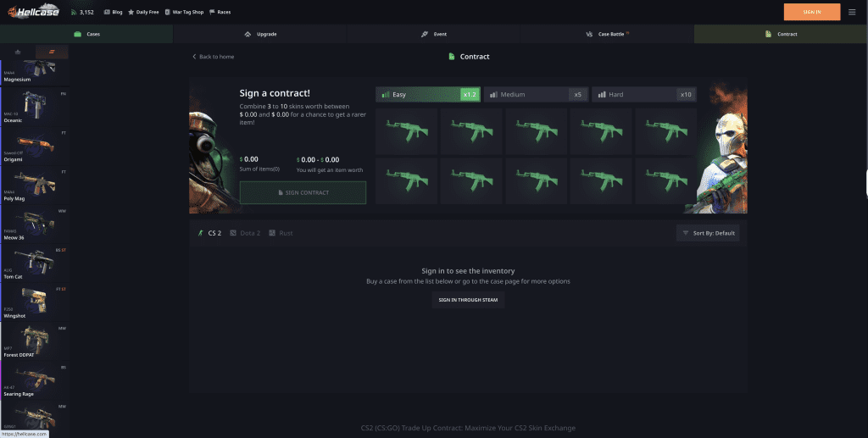Click the green CS 2 runner icon
The height and width of the screenshot is (438, 868).
201,233
